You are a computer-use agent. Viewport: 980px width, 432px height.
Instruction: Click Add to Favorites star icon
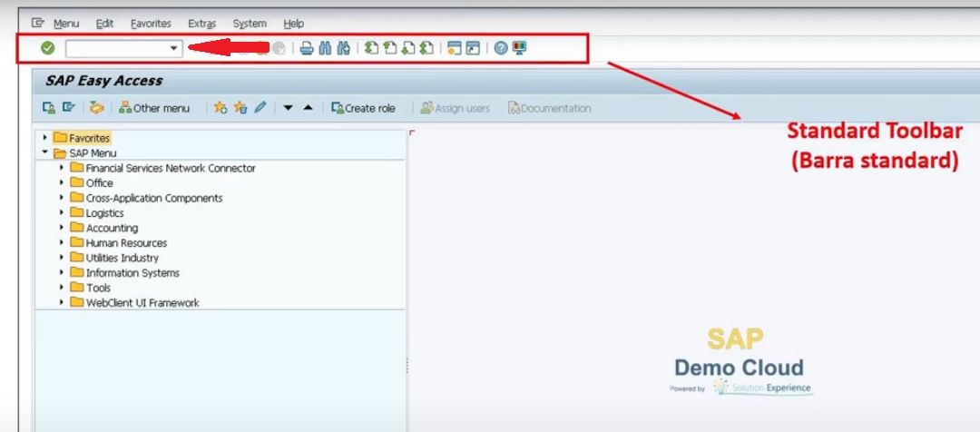[x=220, y=108]
